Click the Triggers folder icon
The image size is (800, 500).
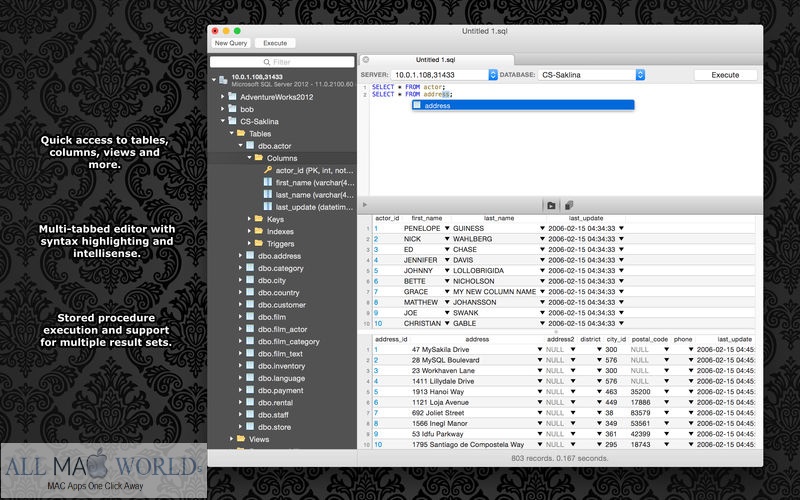coord(259,243)
